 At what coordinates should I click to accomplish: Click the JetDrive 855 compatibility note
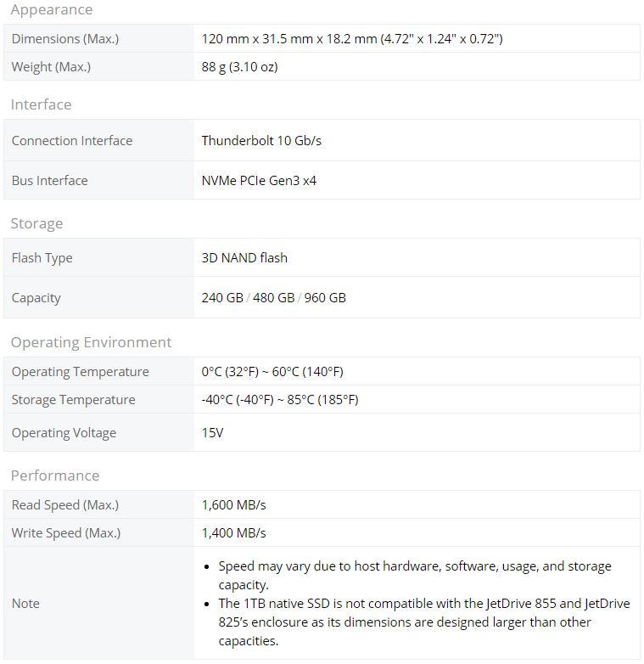click(424, 622)
